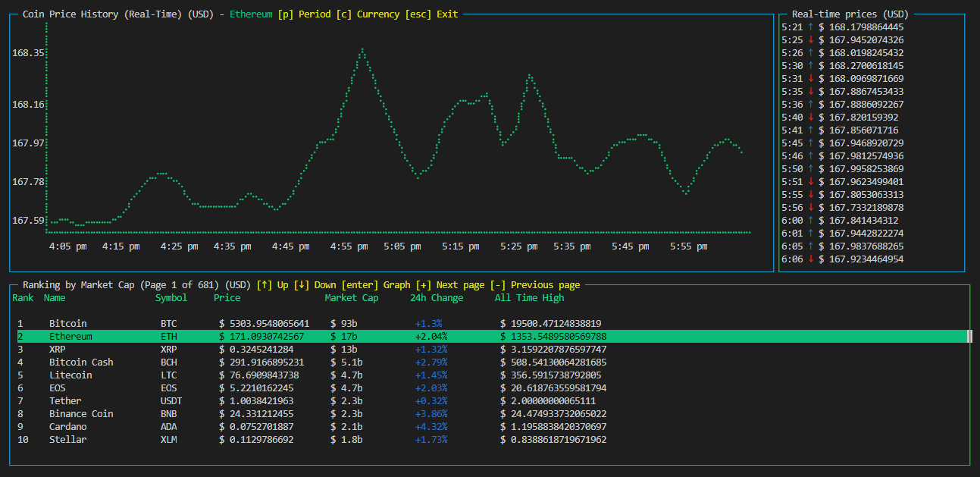Click the Price column header
The height and width of the screenshot is (477, 980).
coord(227,298)
